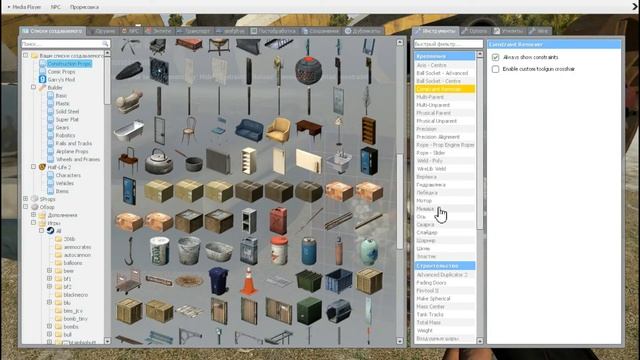The width and height of the screenshot is (640, 360).
Task: Spawn the pet carrier prop
Action: coord(339,311)
